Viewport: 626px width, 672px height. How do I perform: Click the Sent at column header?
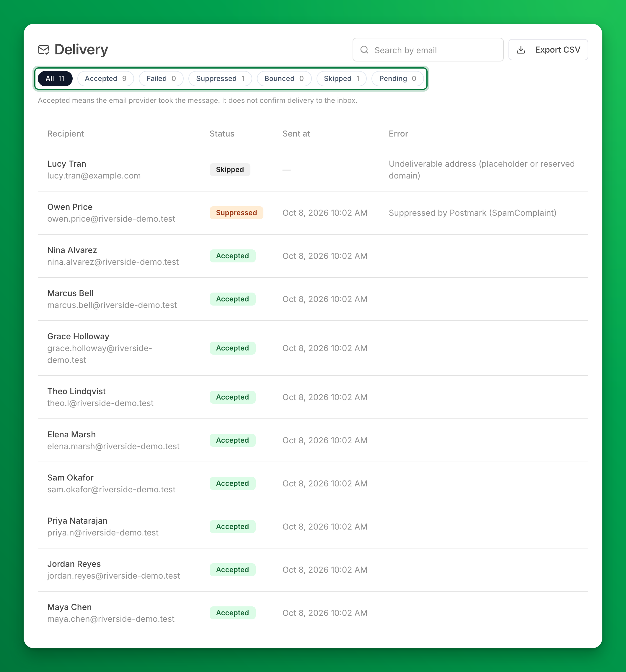pyautogui.click(x=296, y=134)
